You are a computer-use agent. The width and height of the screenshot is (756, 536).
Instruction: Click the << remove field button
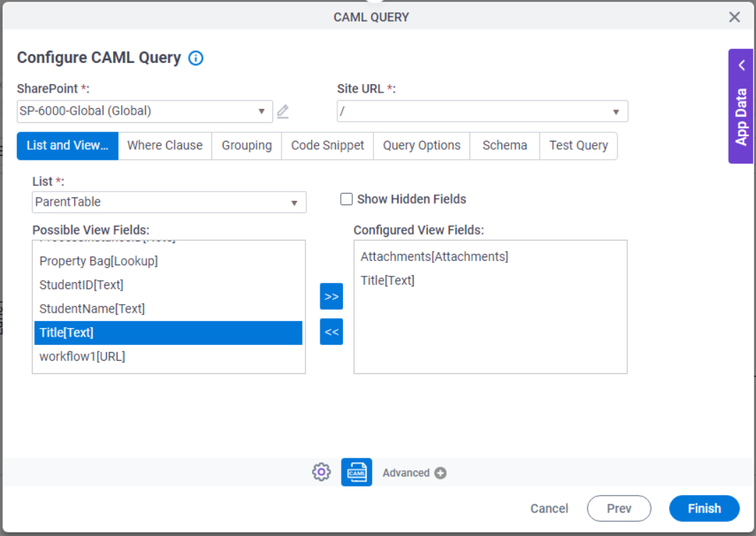point(331,332)
